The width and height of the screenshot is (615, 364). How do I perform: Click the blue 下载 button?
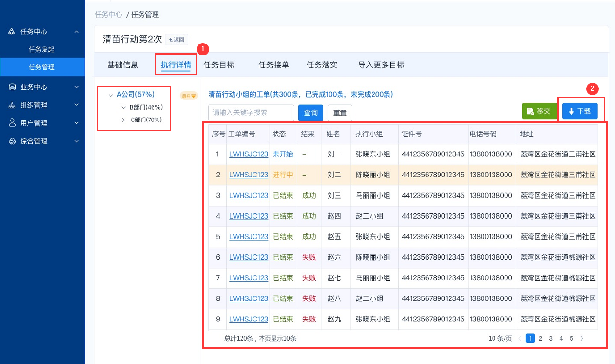[x=580, y=111]
